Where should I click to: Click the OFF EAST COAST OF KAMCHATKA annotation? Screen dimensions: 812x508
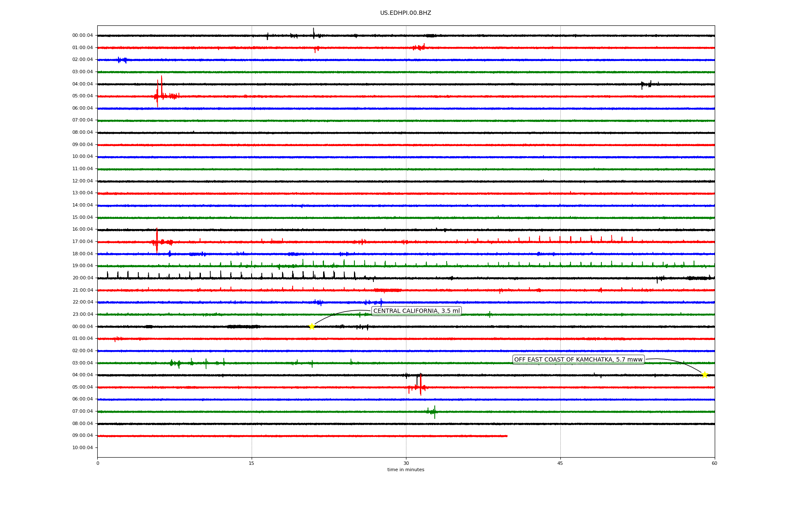tap(578, 360)
